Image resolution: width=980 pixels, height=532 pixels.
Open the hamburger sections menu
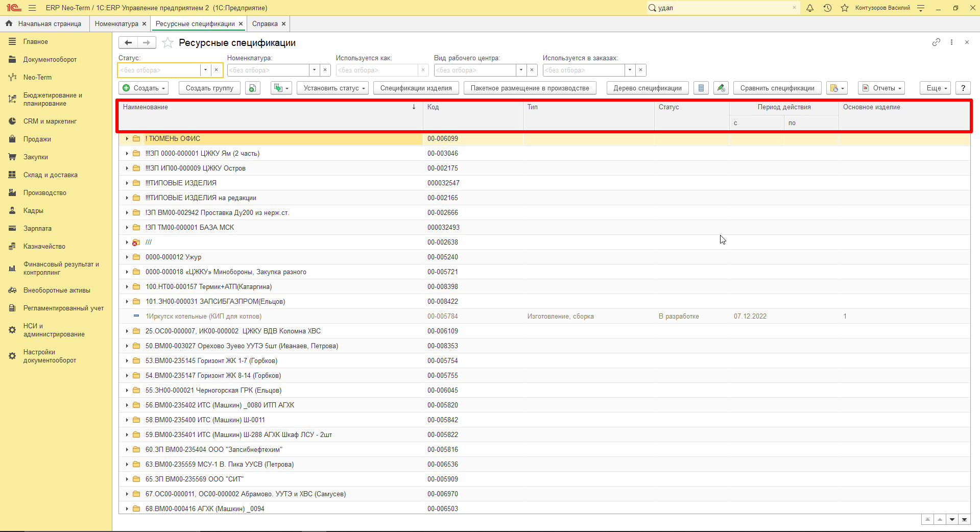coord(32,8)
